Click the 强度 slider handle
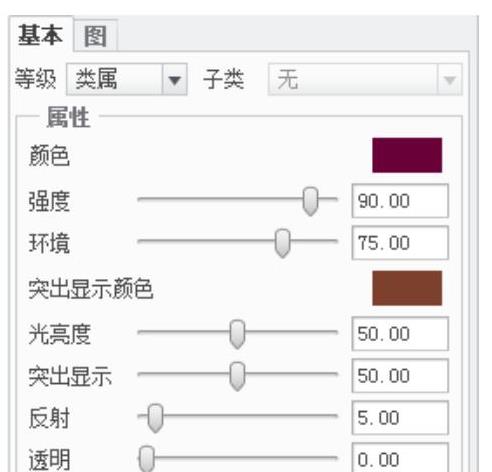The height and width of the screenshot is (472, 492). [310, 201]
